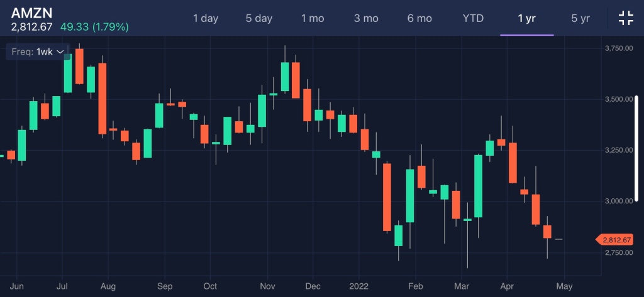Exit fullscreen chart view

[x=626, y=18]
